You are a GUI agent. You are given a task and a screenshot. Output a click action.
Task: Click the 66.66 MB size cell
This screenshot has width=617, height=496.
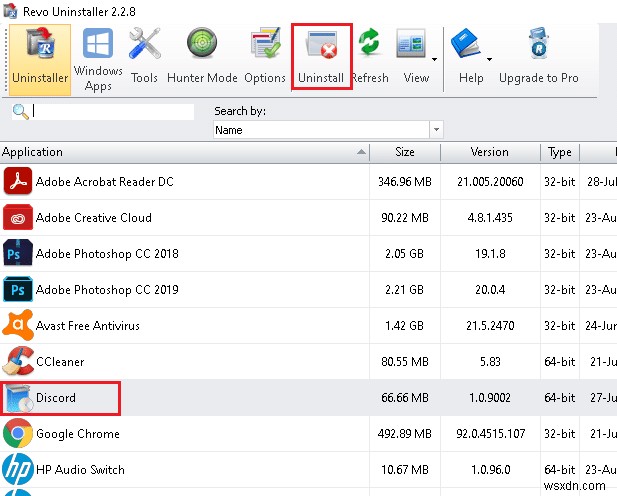point(405,398)
